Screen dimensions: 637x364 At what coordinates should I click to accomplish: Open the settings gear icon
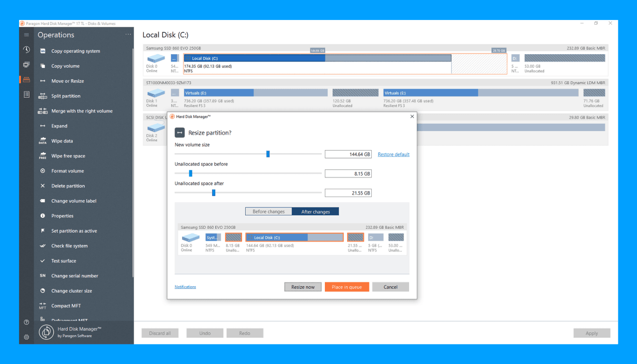click(x=26, y=337)
